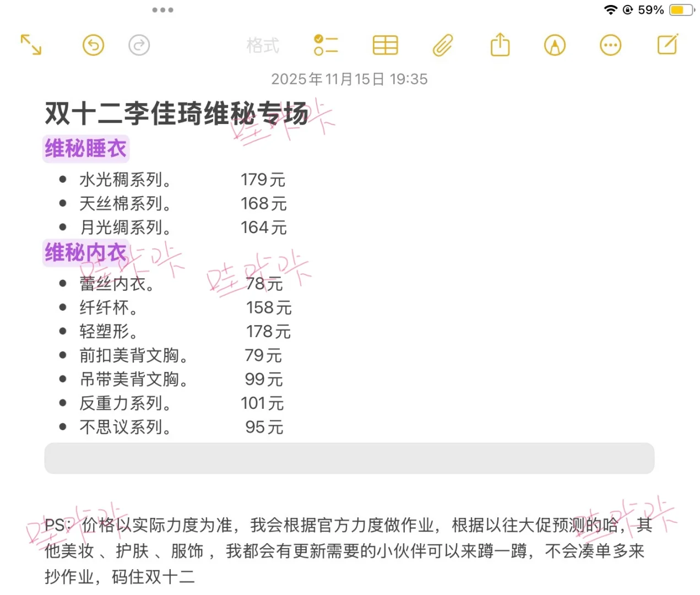The height and width of the screenshot is (595, 700).
Task: Select the 维秘内衣 highlighted heading
Action: (x=85, y=253)
